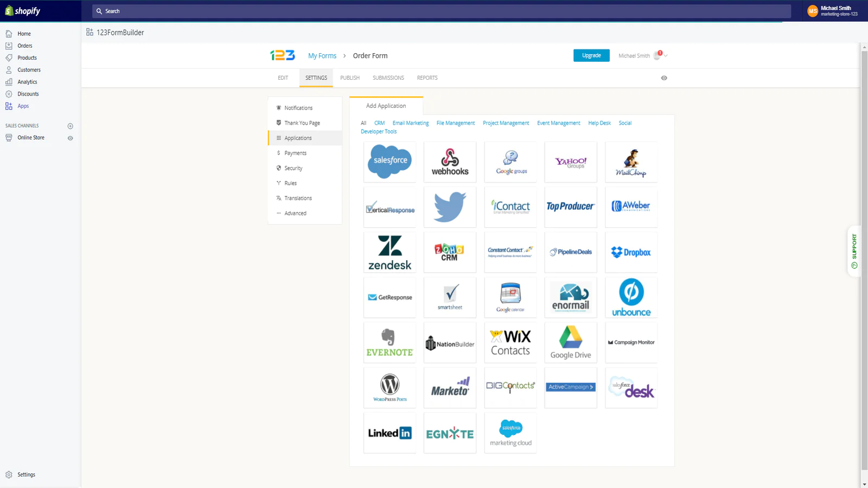This screenshot has height=488, width=868.
Task: Open Security settings section
Action: (305, 168)
